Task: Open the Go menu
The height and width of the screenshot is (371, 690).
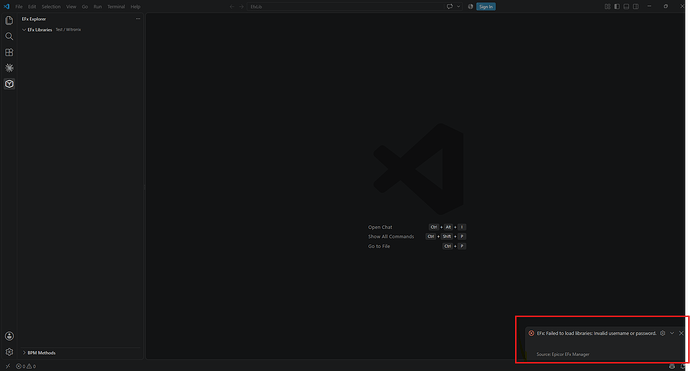Action: pyautogui.click(x=85, y=7)
